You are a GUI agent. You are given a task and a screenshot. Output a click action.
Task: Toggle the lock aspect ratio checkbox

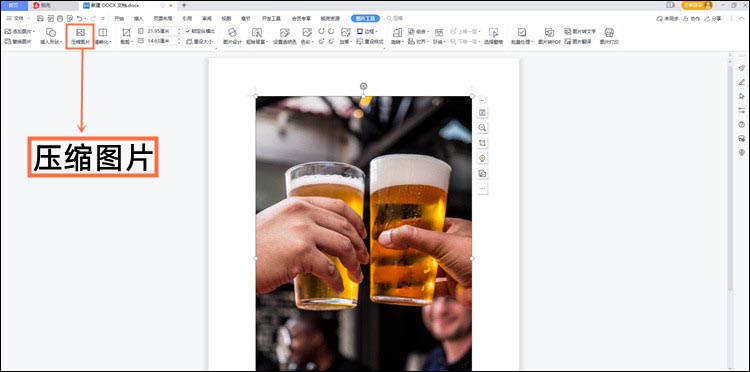[x=188, y=31]
